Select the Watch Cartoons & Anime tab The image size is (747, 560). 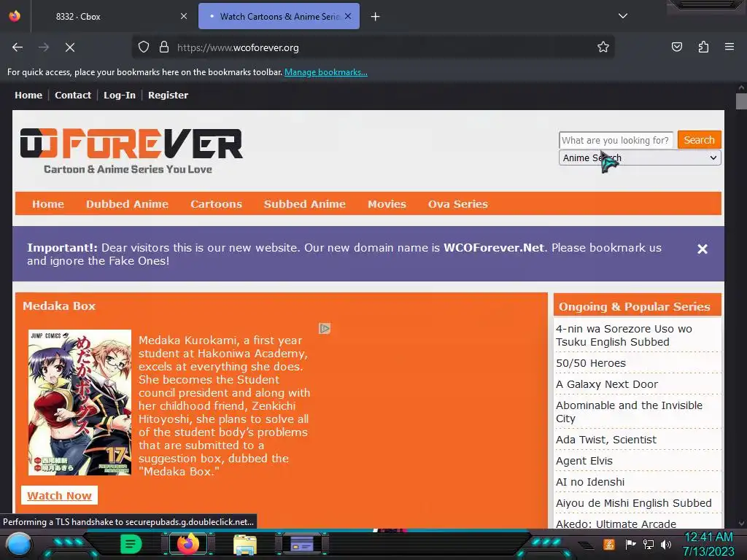point(279,16)
